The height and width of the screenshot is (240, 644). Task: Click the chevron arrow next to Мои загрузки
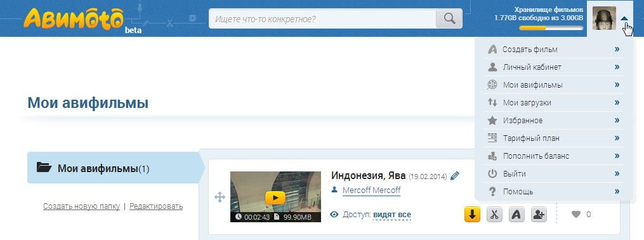tap(617, 103)
